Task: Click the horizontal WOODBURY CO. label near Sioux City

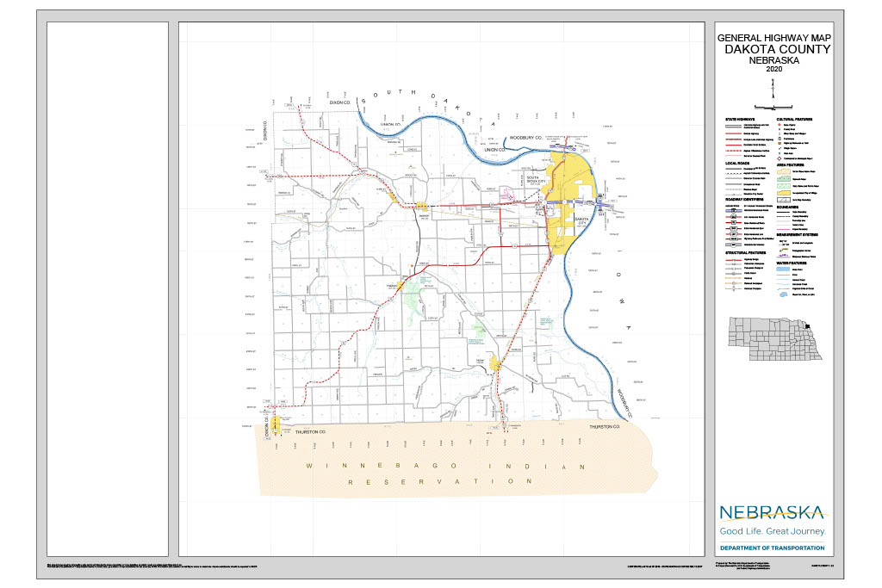Action: pyautogui.click(x=525, y=138)
